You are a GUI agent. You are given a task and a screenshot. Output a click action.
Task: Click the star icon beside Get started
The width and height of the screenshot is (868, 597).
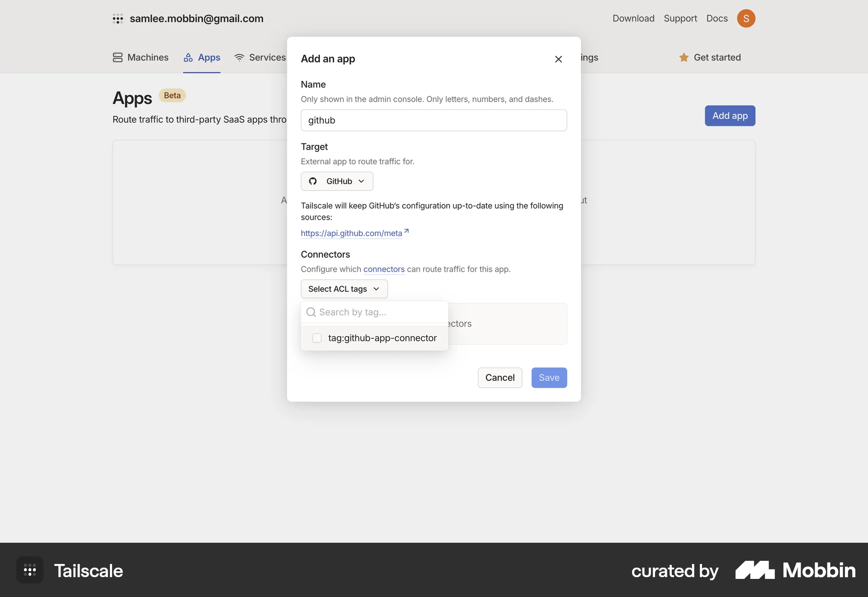click(684, 57)
